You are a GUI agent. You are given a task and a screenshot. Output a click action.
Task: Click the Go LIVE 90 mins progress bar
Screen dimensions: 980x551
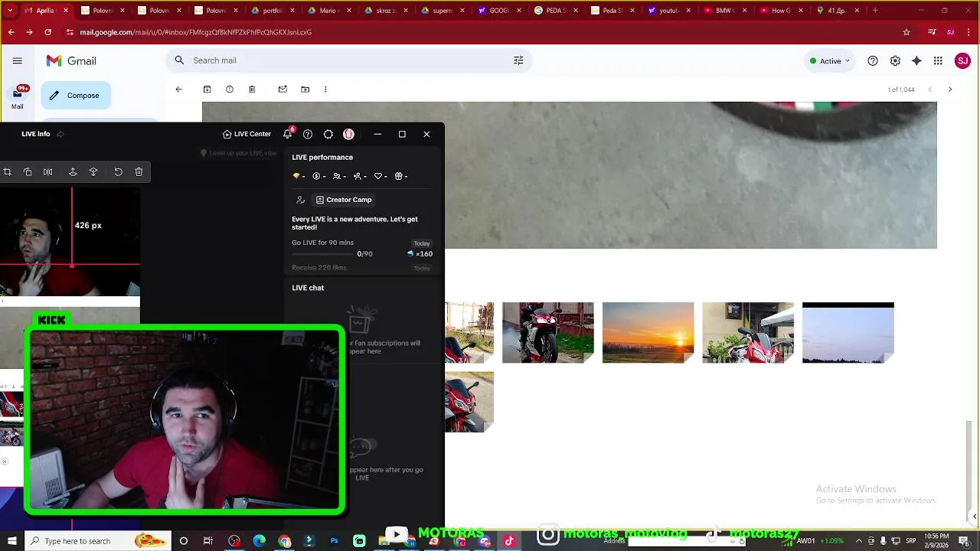tap(322, 253)
